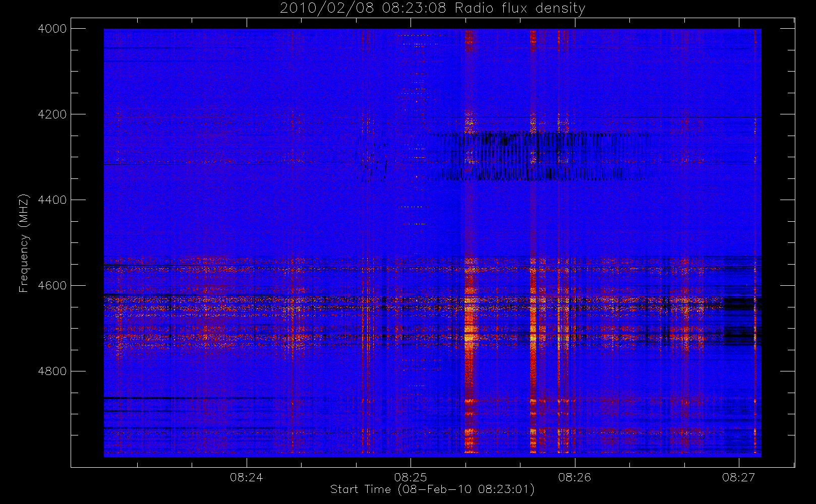This screenshot has width=816, height=504.
Task: Click the 4800 frequency tick label
Action: tap(52, 371)
